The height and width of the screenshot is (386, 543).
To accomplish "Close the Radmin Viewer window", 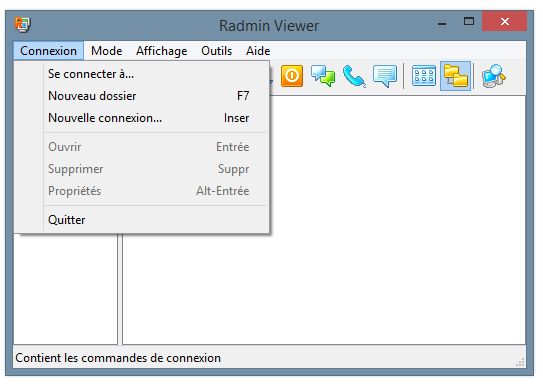I will [x=505, y=21].
